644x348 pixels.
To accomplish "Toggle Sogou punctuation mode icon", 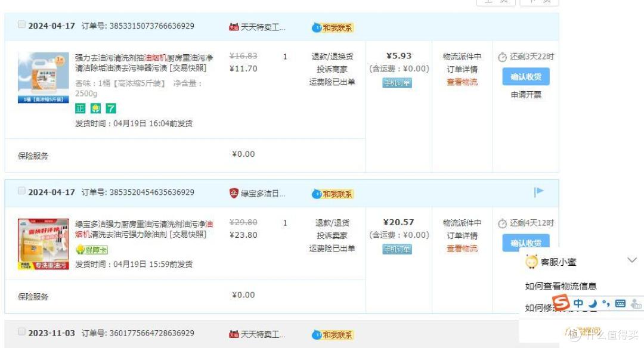I will pos(606,304).
